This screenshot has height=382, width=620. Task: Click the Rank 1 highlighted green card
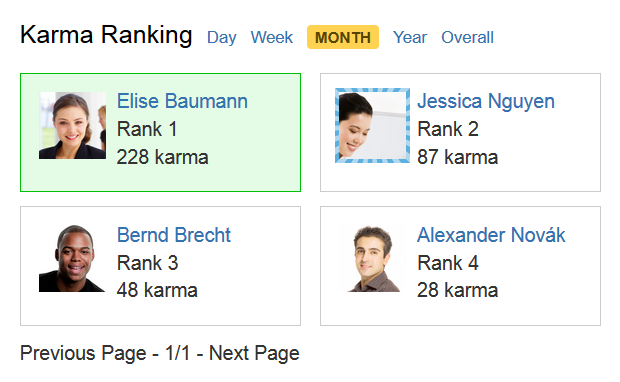point(161,132)
